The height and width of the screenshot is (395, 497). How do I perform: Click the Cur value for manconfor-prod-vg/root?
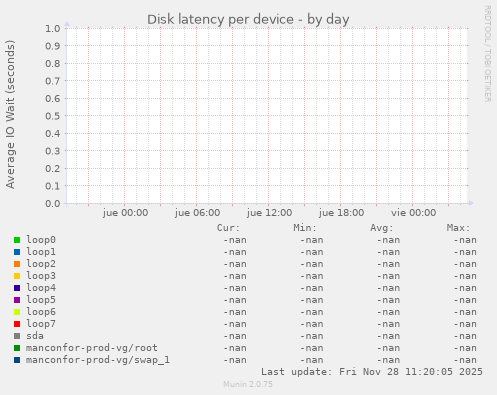pos(235,348)
